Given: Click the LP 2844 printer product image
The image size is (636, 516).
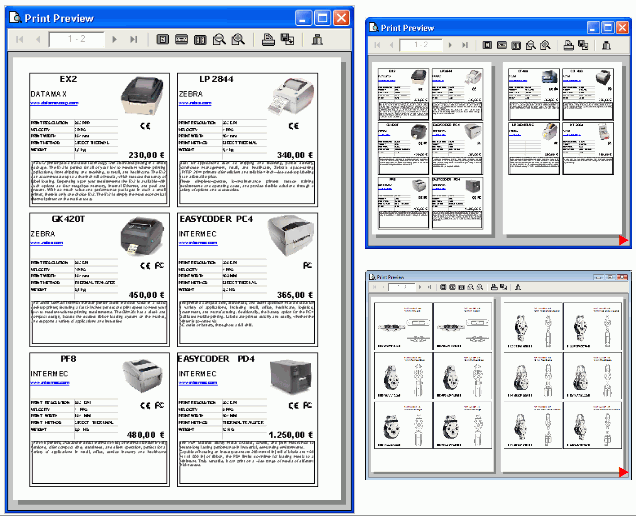Looking at the screenshot, I should (x=290, y=96).
